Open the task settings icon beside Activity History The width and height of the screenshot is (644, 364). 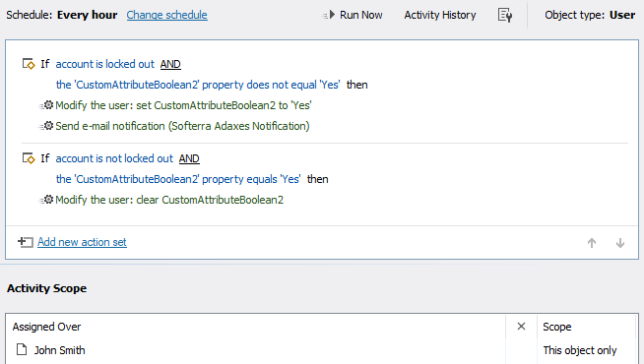[x=505, y=15]
